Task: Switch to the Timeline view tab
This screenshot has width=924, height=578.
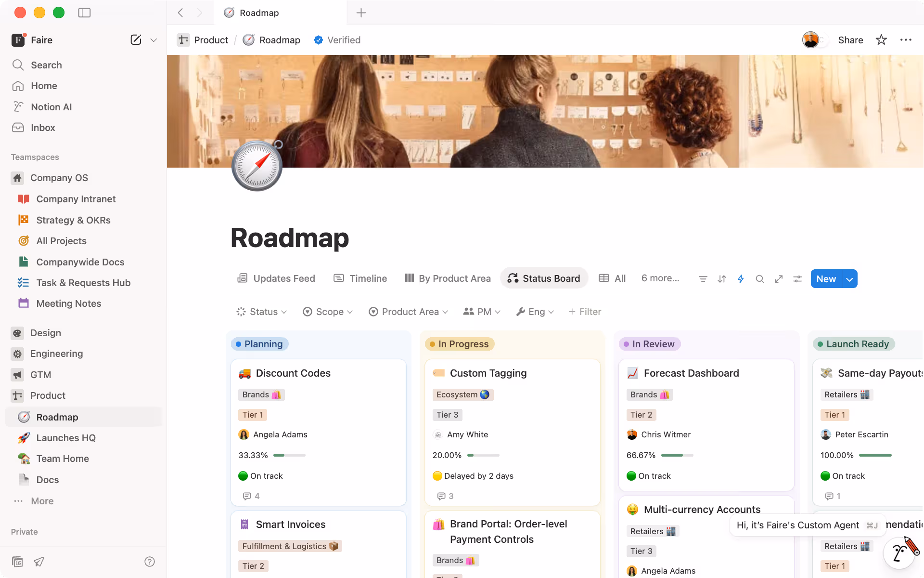Action: coord(360,278)
